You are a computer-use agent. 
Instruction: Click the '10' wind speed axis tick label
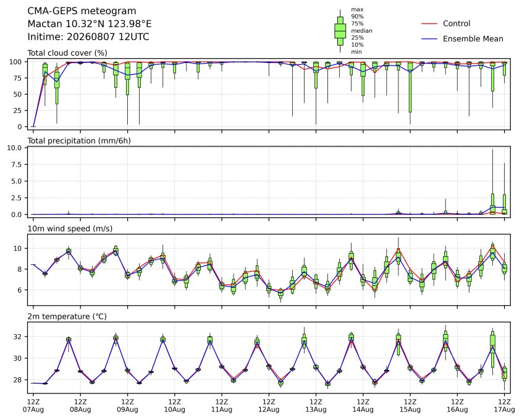pos(18,249)
